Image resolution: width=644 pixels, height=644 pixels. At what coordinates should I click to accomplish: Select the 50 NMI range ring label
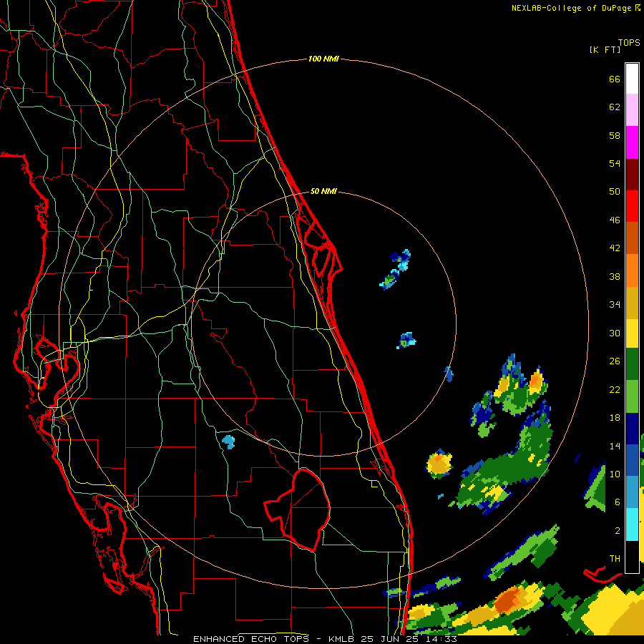click(x=323, y=191)
